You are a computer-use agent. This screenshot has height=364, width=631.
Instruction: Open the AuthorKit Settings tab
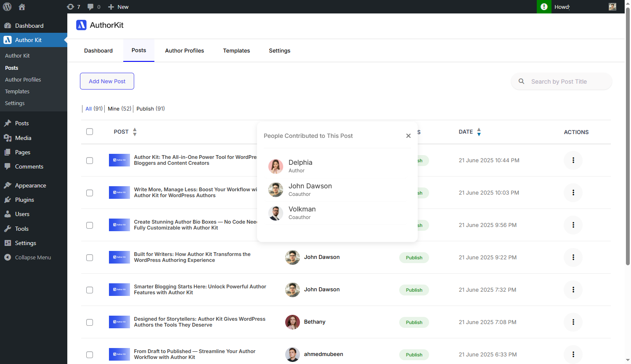280,50
